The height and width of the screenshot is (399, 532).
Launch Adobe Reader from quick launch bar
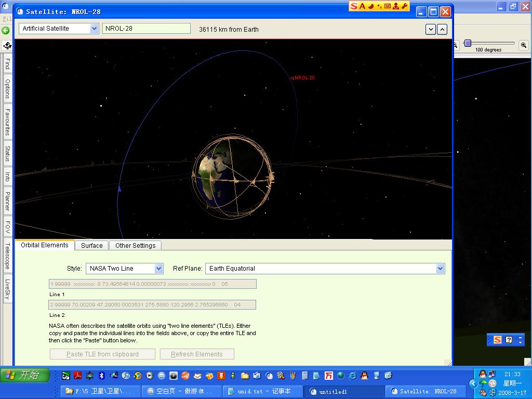click(x=78, y=376)
